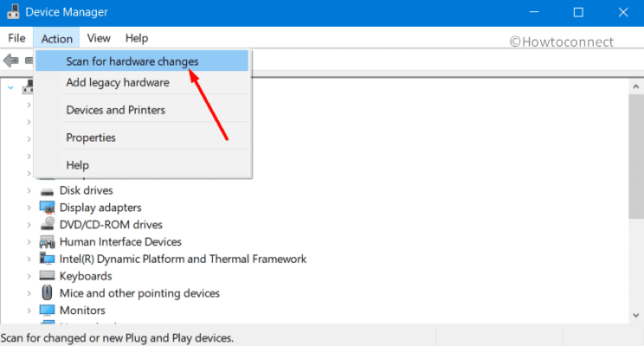Click the scrollbar down arrow

click(636, 315)
